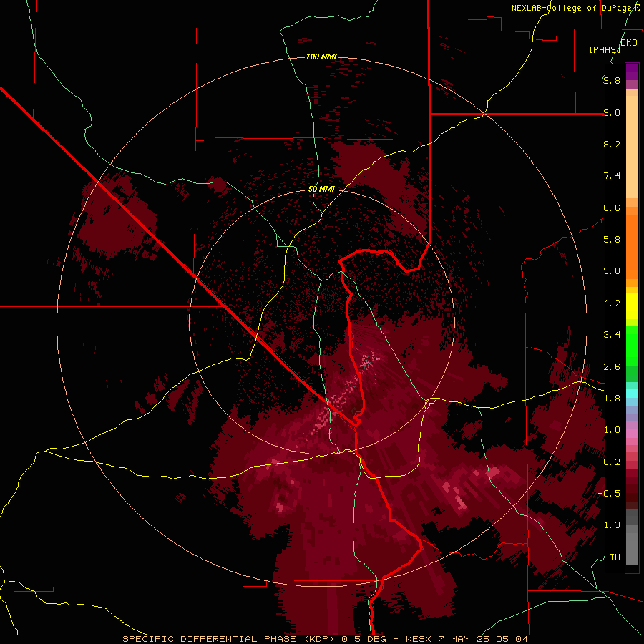Click the -0.5 legend value
Screen dimensions: 644x644
pyautogui.click(x=609, y=494)
